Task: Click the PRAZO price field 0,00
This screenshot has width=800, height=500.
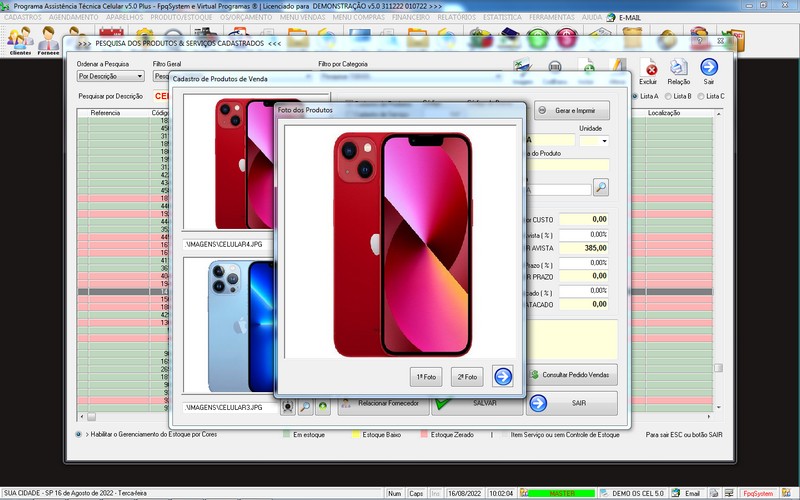Action: point(584,276)
